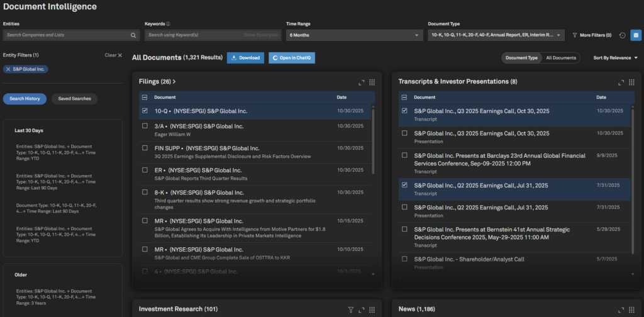Viewport: 644px width, 317px height.
Task: Open grid options icon in Filings panel
Action: pyautogui.click(x=372, y=82)
